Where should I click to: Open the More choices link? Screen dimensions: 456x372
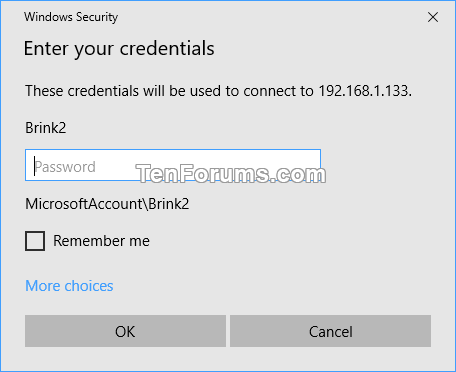69,286
